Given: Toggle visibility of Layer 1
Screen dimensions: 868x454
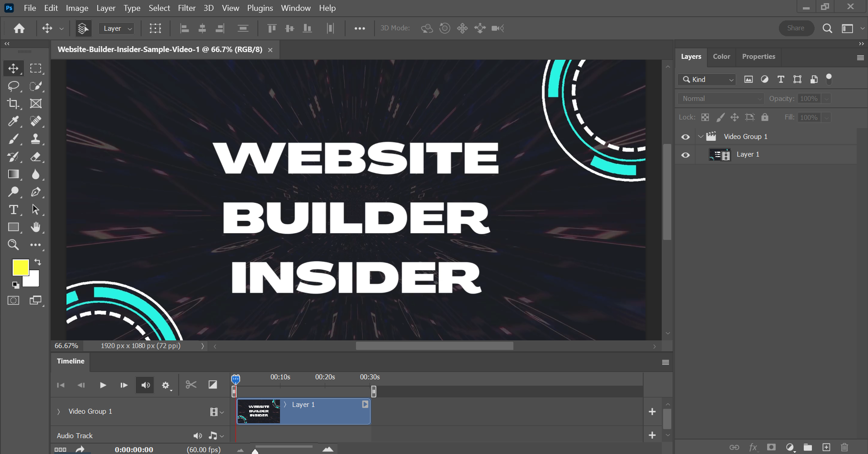Looking at the screenshot, I should pyautogui.click(x=685, y=155).
